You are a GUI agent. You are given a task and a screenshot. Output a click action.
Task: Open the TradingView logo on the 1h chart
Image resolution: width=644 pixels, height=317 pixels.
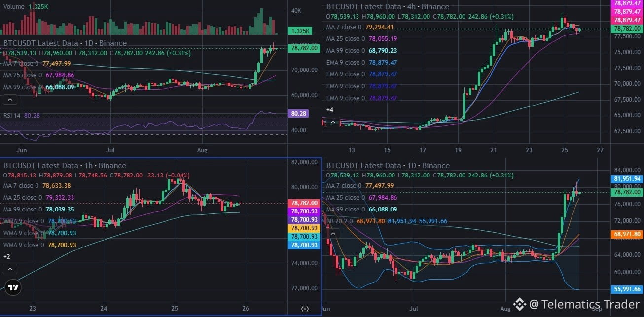click(x=14, y=288)
